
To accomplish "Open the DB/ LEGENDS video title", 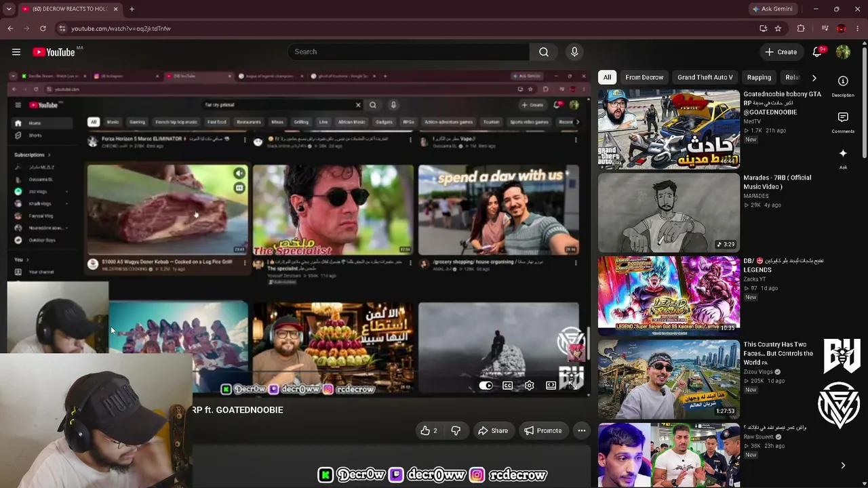I will click(784, 265).
